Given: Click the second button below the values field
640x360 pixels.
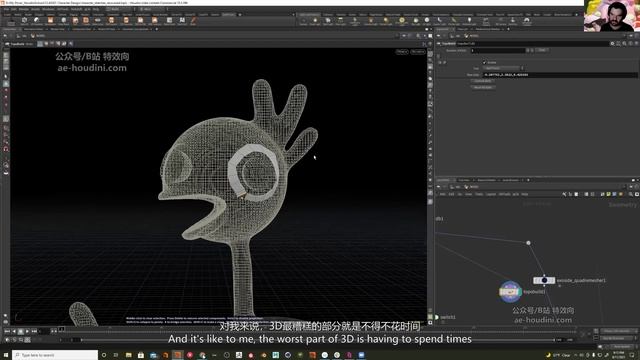Looking at the screenshot, I should coord(483,87).
